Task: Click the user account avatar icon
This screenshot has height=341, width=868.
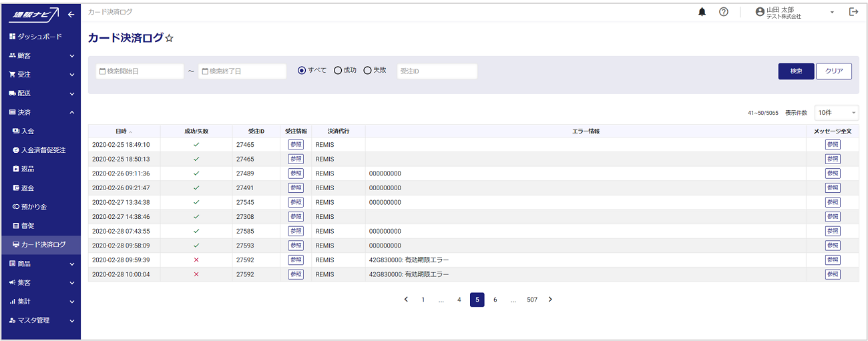Action: (759, 12)
